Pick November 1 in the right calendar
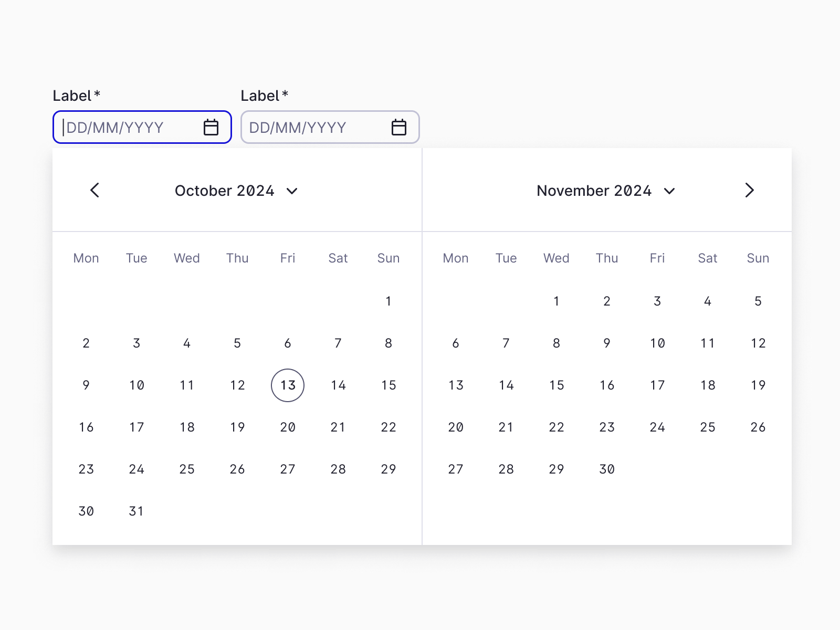This screenshot has width=840, height=630. (556, 301)
